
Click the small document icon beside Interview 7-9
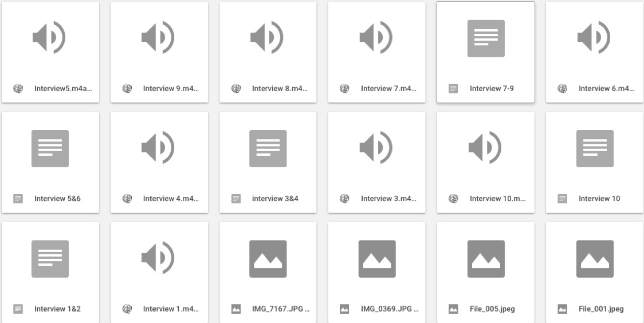453,89
